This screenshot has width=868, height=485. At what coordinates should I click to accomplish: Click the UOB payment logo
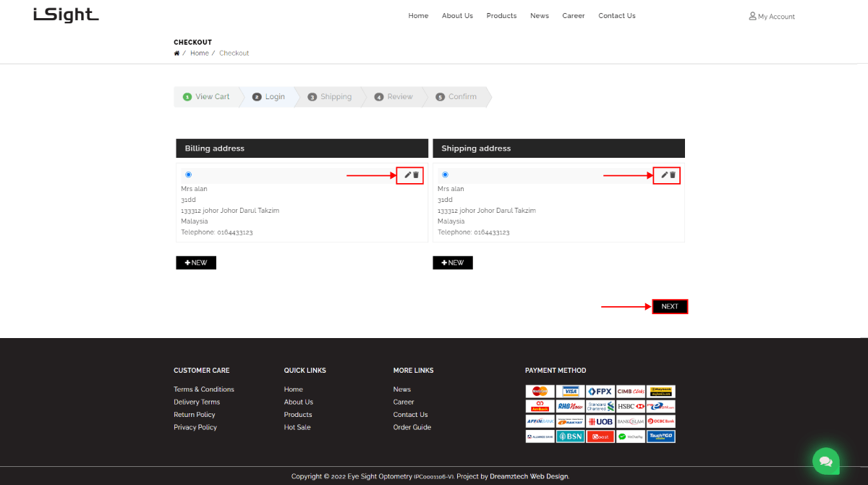[600, 421]
